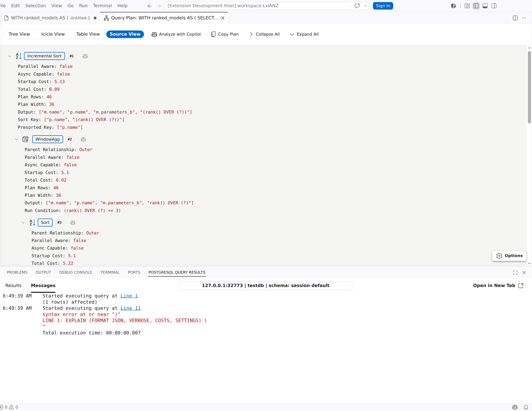Click the split editor right icon

click(515, 18)
